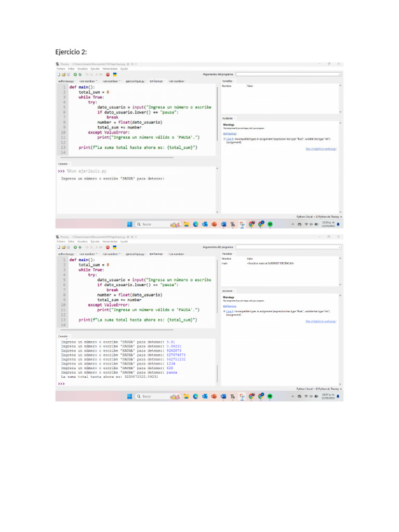Screen dimensions: 399x532
Task: Show hidden tray icons in bottom taskbar
Action: [x=293, y=396]
